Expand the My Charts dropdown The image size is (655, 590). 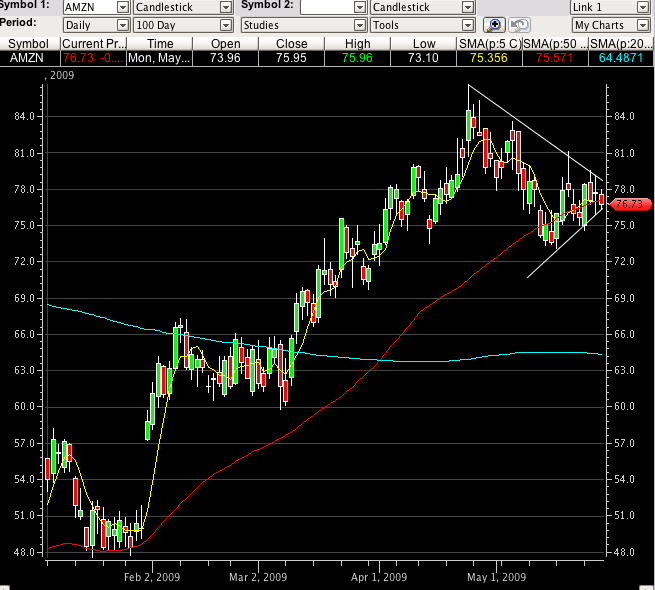coord(609,24)
